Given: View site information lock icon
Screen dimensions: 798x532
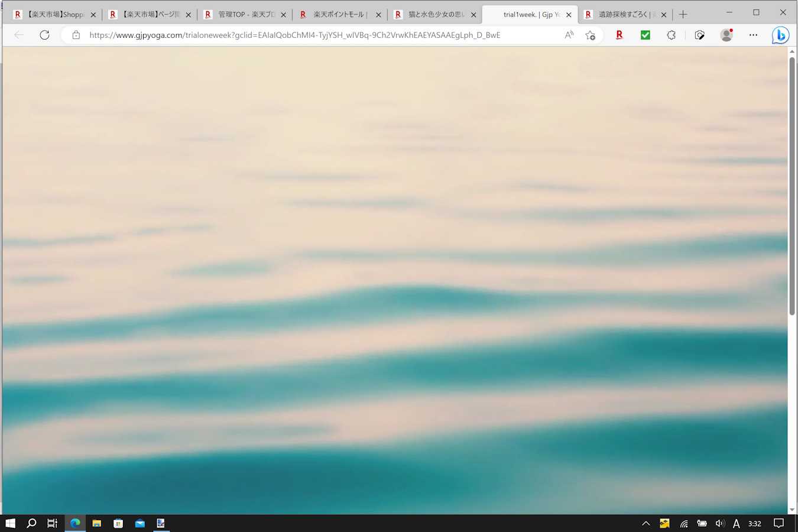Looking at the screenshot, I should (76, 35).
